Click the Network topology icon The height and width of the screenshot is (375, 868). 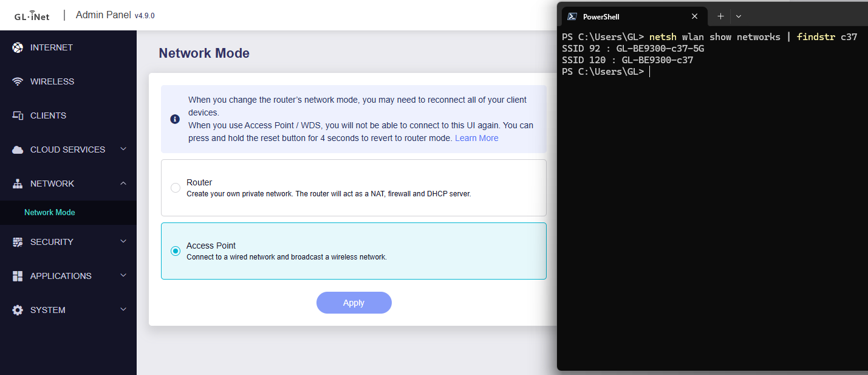click(18, 184)
